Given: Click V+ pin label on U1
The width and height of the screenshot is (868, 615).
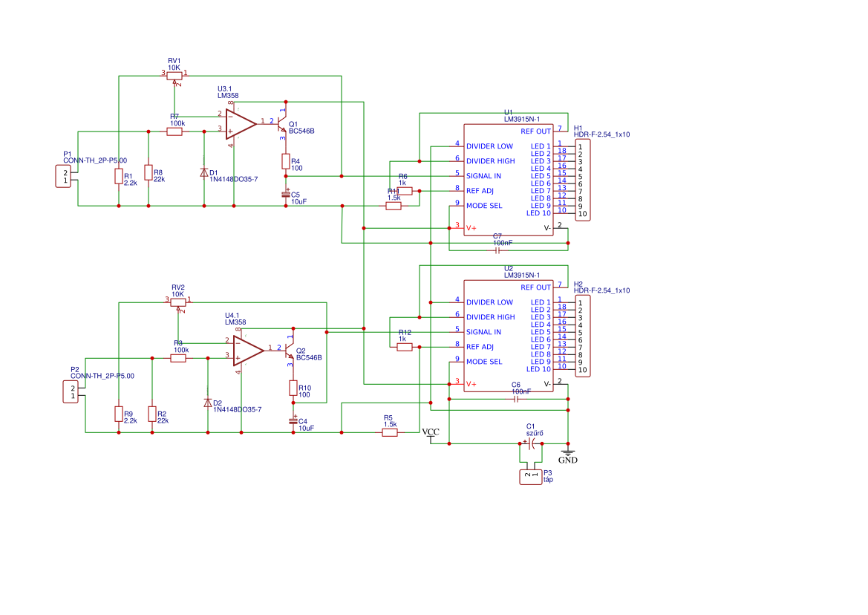Looking at the screenshot, I should point(471,228).
